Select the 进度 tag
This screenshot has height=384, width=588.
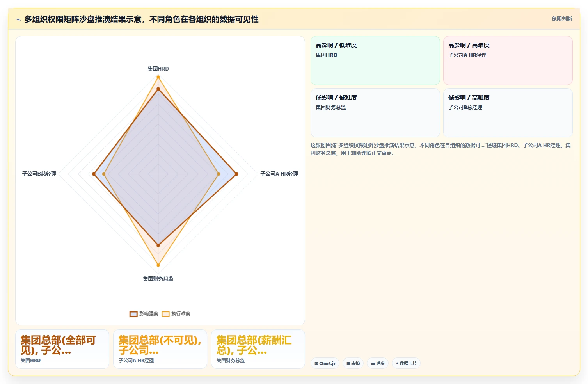(378, 363)
